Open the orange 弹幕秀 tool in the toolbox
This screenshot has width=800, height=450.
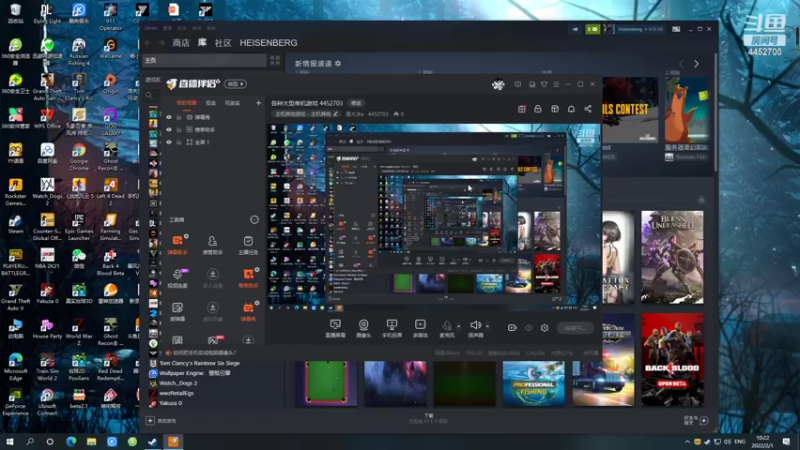248,311
